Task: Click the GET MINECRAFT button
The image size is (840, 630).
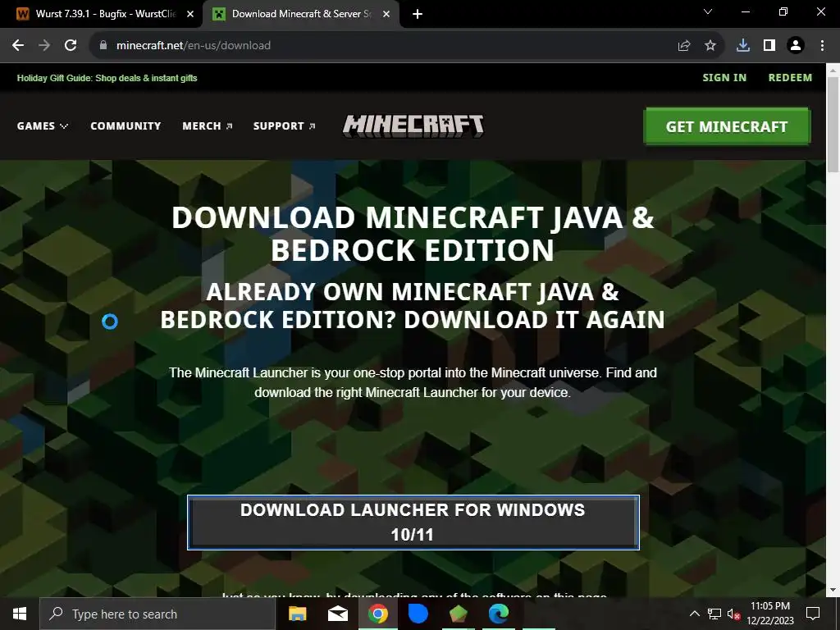Action: (x=727, y=126)
